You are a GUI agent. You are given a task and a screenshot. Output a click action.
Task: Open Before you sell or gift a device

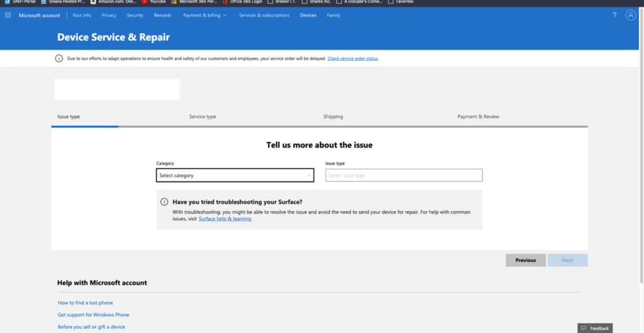click(x=92, y=327)
